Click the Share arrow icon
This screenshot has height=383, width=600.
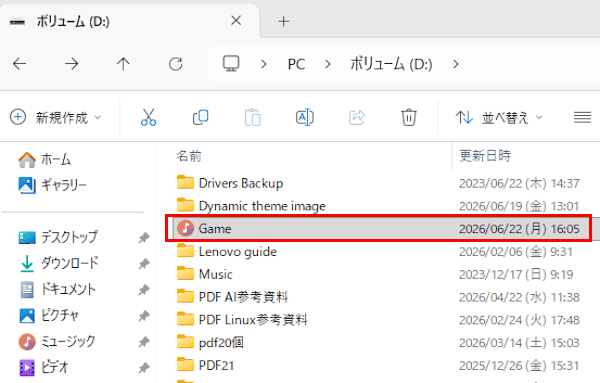[x=357, y=117]
